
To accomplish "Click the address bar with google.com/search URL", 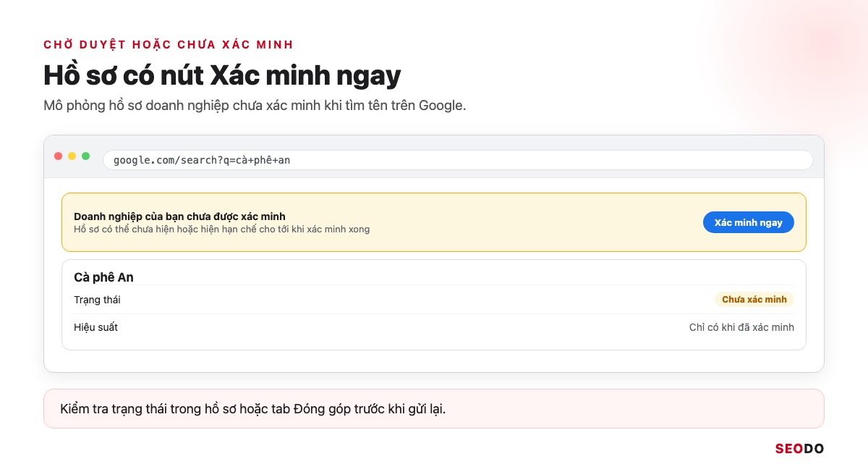I will (x=458, y=160).
